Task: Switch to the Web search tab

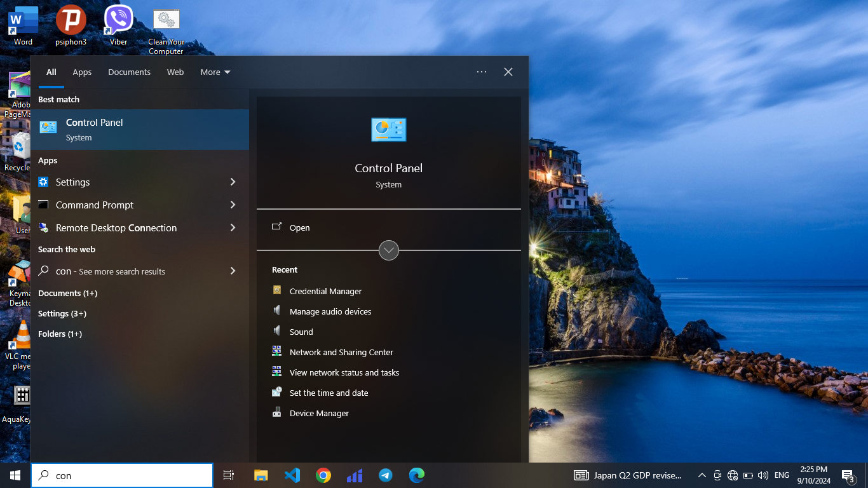Action: pyautogui.click(x=175, y=72)
